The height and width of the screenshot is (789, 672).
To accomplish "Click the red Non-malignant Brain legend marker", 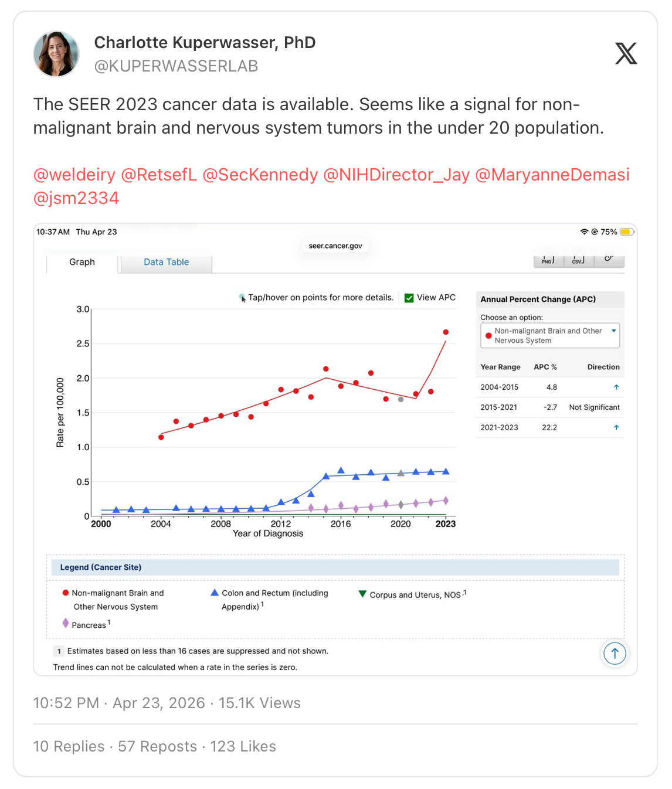I will point(66,593).
